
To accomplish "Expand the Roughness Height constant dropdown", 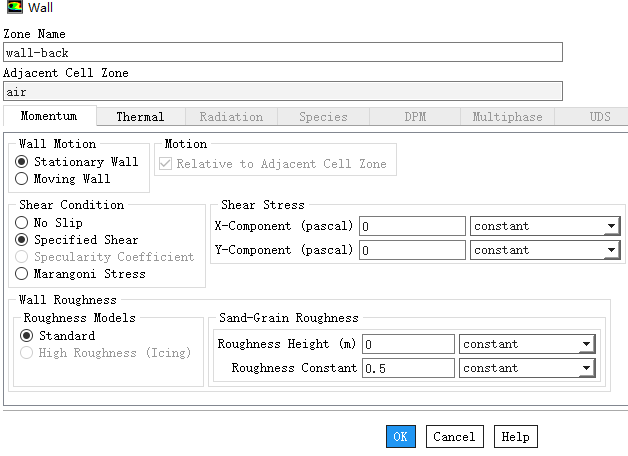I will 586,344.
